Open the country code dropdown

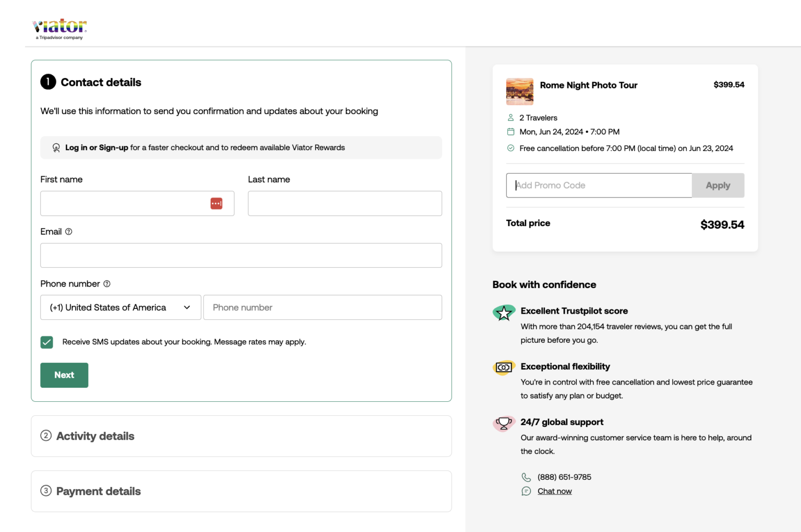click(120, 307)
